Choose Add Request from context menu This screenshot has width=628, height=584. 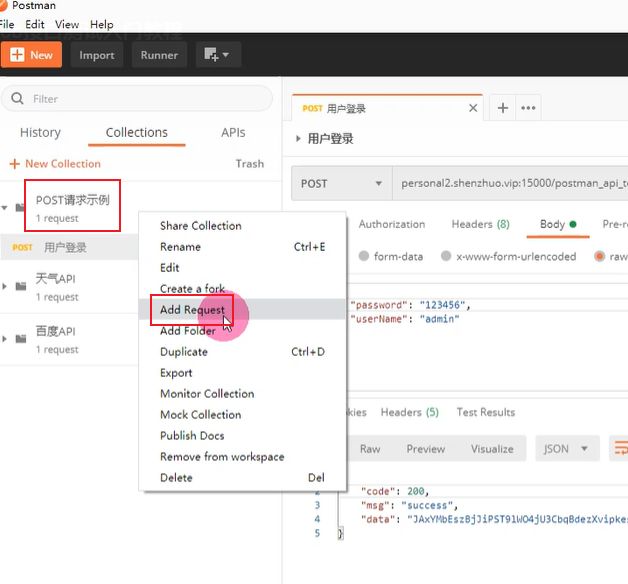point(192,310)
